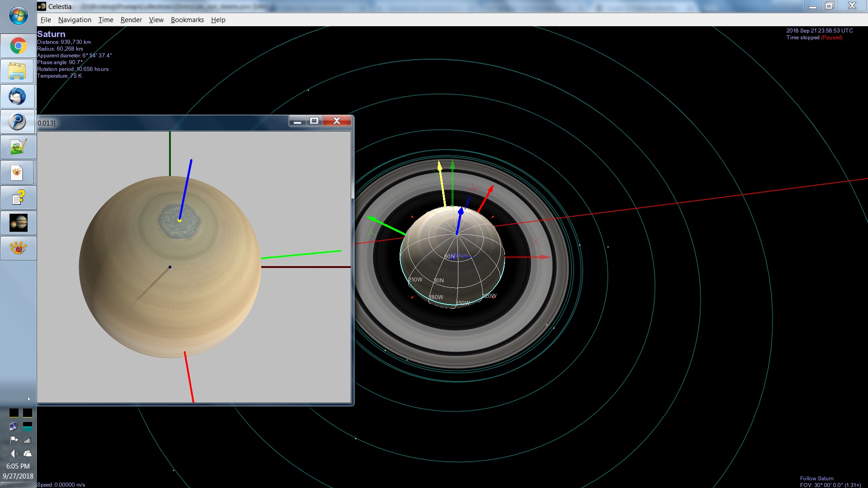Click the UTC date and time readout
Image resolution: width=868 pixels, height=488 pixels.
pos(819,31)
